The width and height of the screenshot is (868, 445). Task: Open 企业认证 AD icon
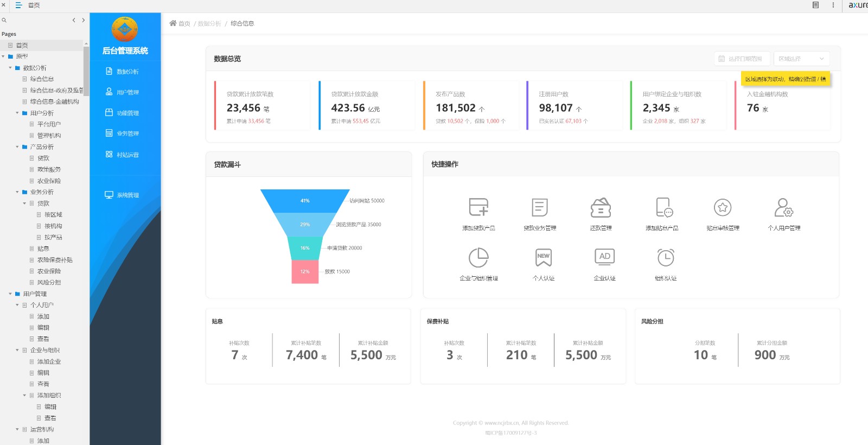[604, 257]
